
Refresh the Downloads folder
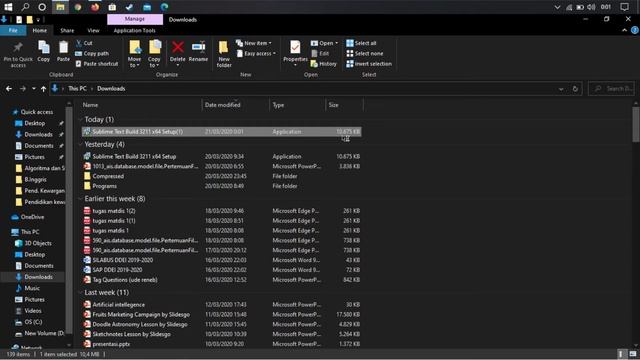click(575, 89)
